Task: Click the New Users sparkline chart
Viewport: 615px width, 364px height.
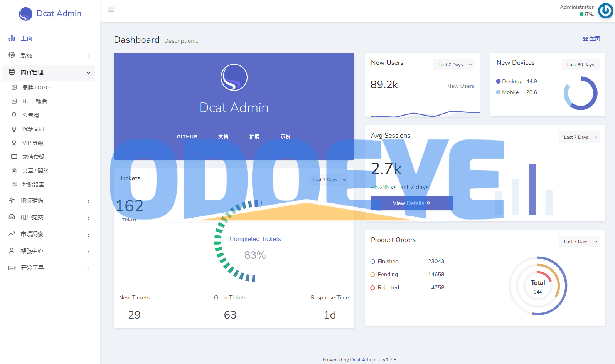Action: click(x=425, y=114)
